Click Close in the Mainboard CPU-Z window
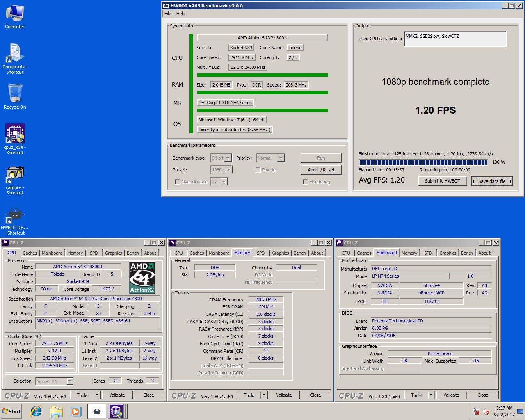 (x=483, y=395)
